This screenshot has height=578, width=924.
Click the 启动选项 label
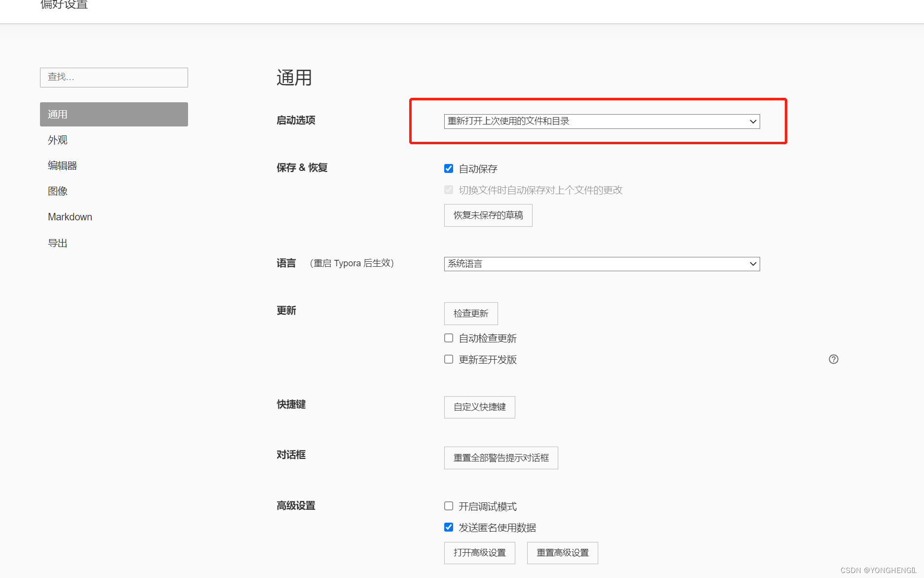tap(296, 120)
